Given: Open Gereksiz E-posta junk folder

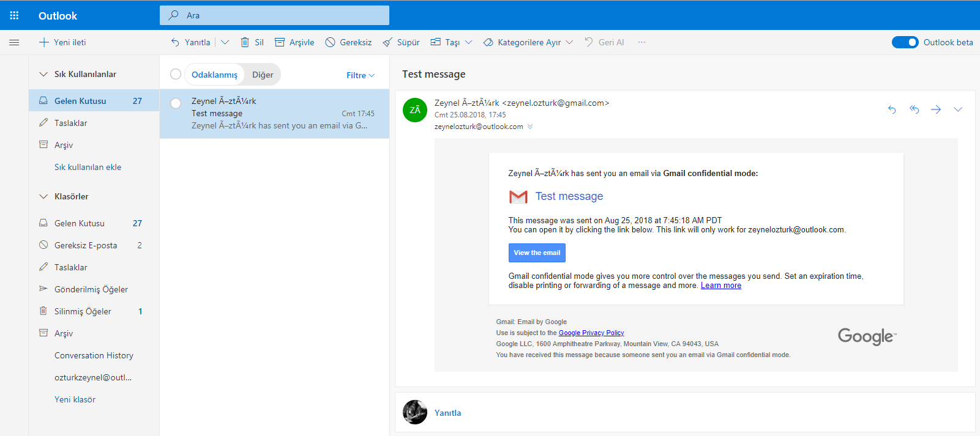Looking at the screenshot, I should pyautogui.click(x=94, y=245).
